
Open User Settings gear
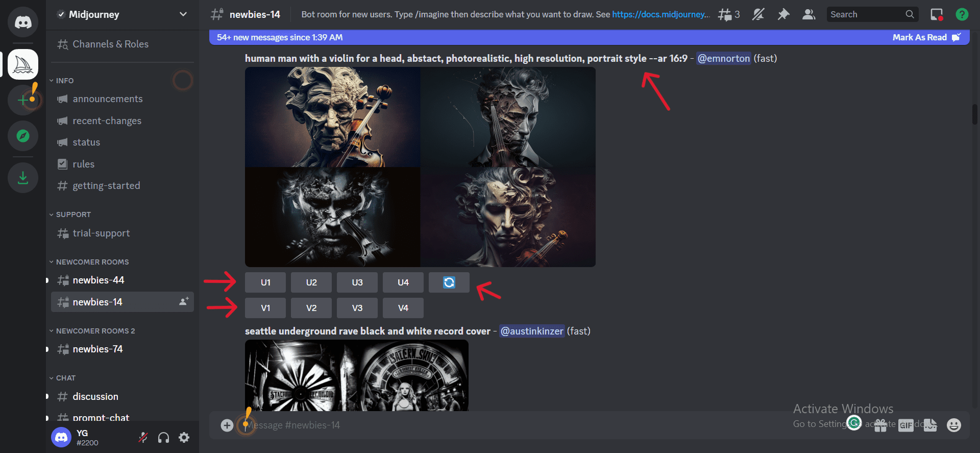[x=184, y=438]
